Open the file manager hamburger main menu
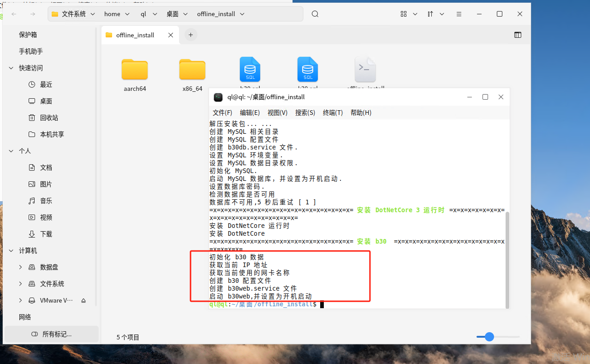Screen dimensions: 590x364 click(458, 14)
